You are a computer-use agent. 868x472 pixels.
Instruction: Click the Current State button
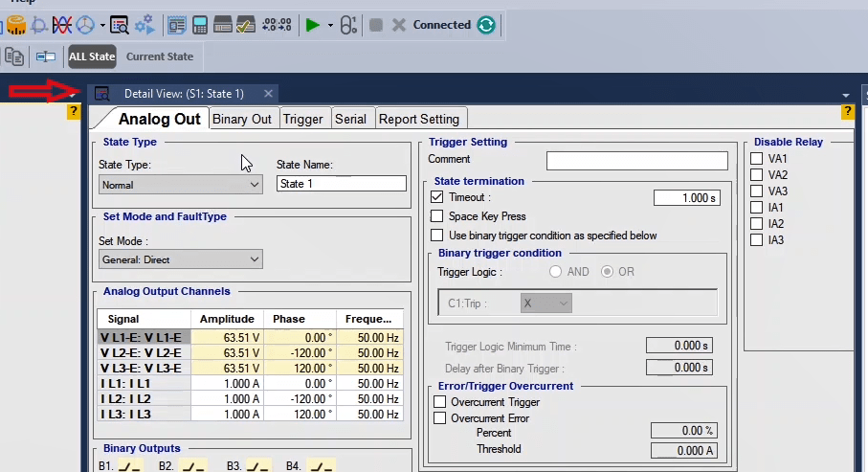click(x=160, y=56)
